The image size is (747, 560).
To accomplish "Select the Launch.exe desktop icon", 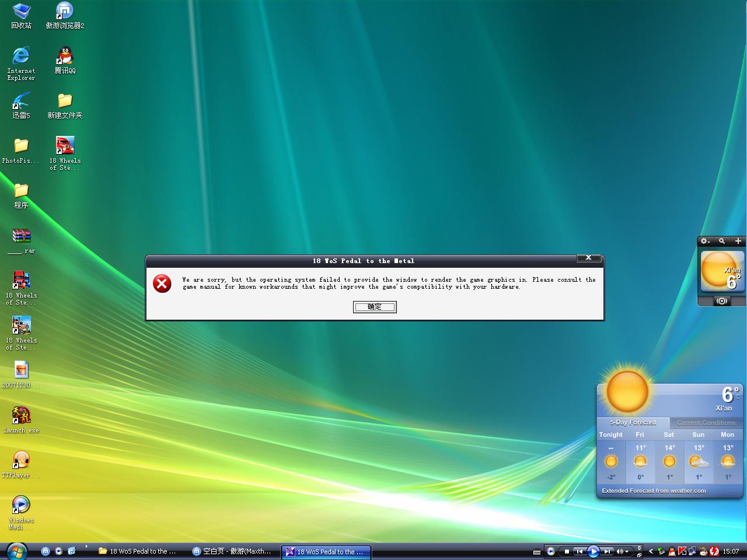I will 21,419.
